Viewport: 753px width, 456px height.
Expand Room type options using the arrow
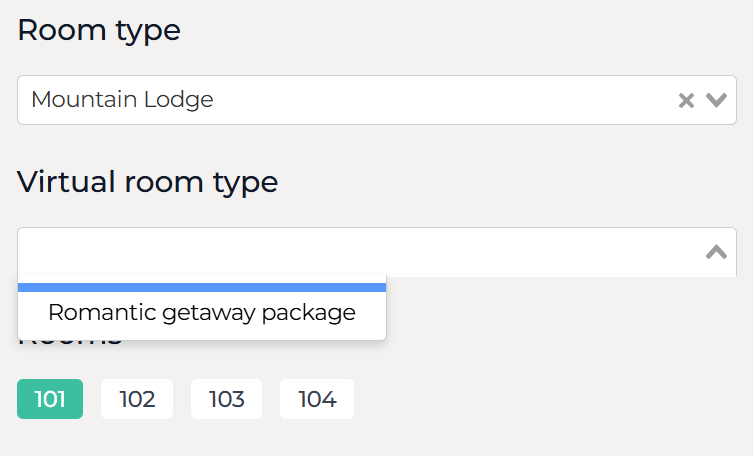point(716,100)
